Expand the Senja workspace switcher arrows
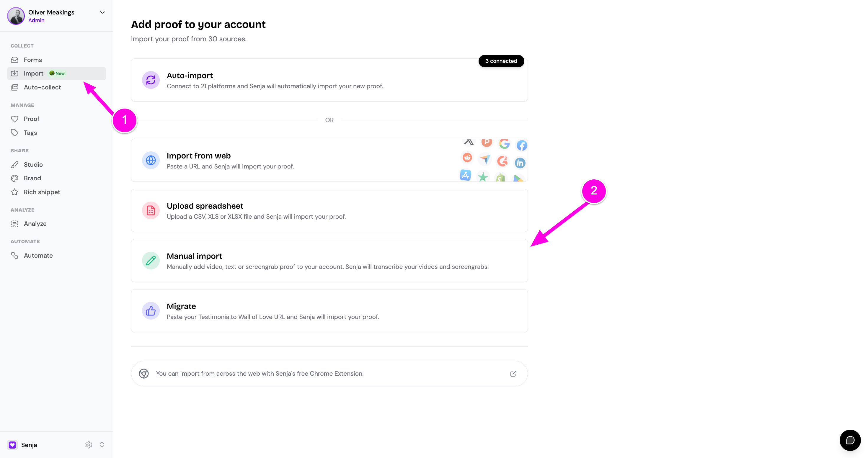This screenshot has width=868, height=458. (x=102, y=445)
